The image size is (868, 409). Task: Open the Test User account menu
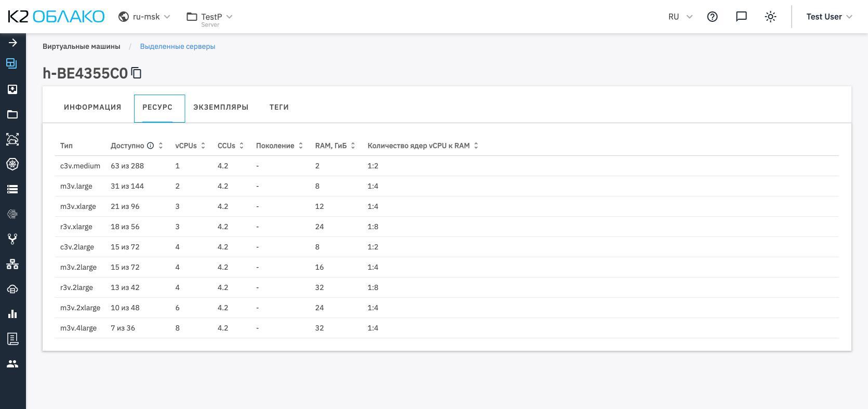coord(829,17)
